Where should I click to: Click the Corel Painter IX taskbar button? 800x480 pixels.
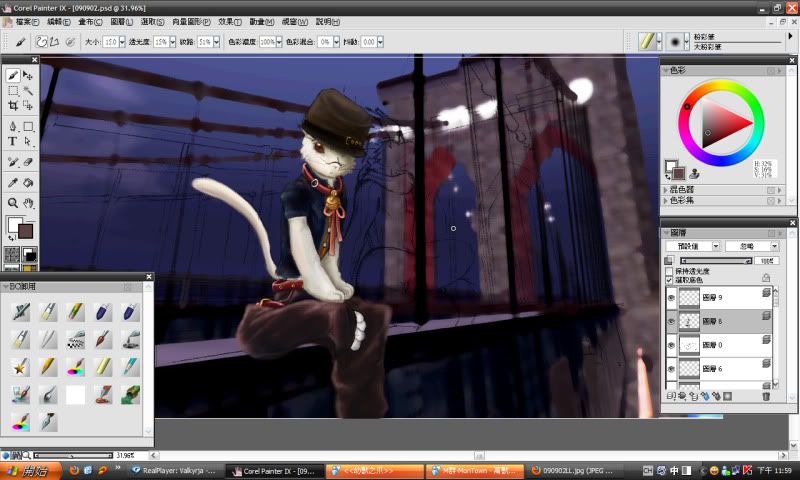[274, 471]
